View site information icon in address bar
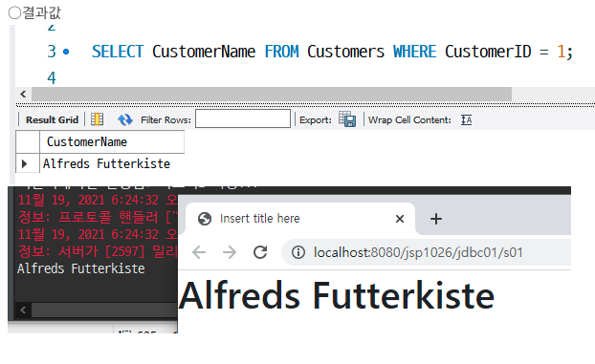Image resolution: width=595 pixels, height=364 pixels. pyautogui.click(x=298, y=252)
